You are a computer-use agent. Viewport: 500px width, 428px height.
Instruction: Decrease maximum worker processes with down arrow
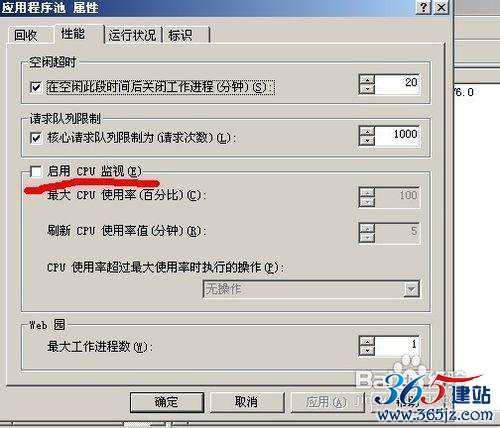[367, 351]
